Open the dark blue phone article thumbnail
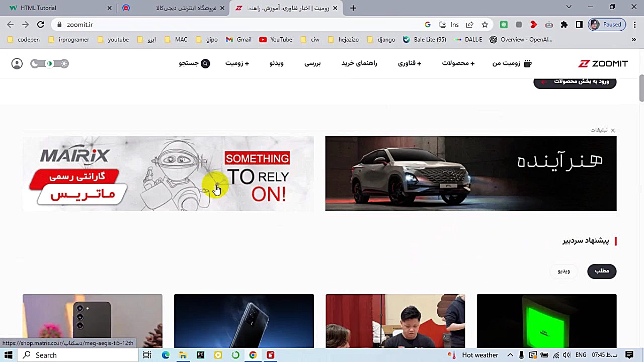The width and height of the screenshot is (644, 362). 244,321
